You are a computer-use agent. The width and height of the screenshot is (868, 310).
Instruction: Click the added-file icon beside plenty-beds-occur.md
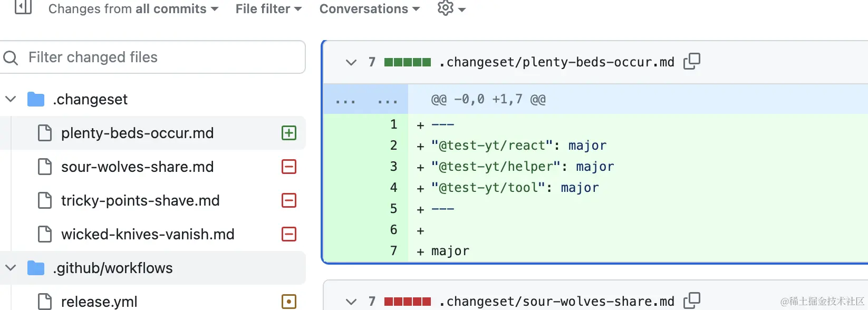[289, 133]
